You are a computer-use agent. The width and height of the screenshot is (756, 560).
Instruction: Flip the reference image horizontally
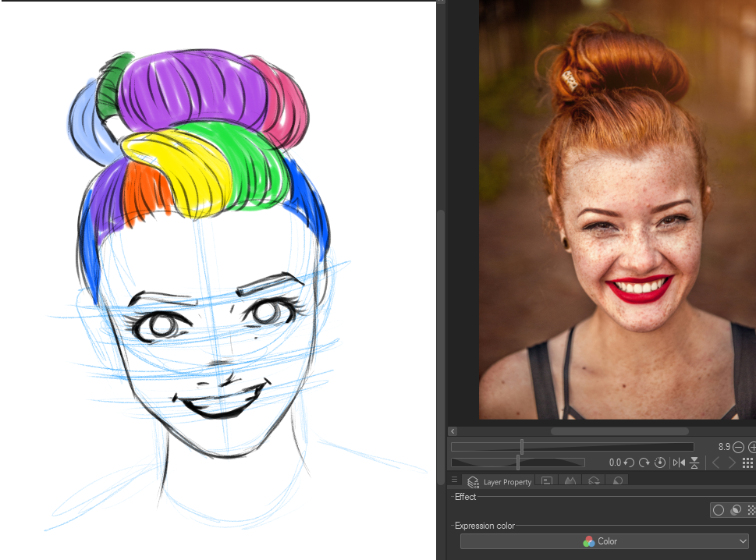678,463
